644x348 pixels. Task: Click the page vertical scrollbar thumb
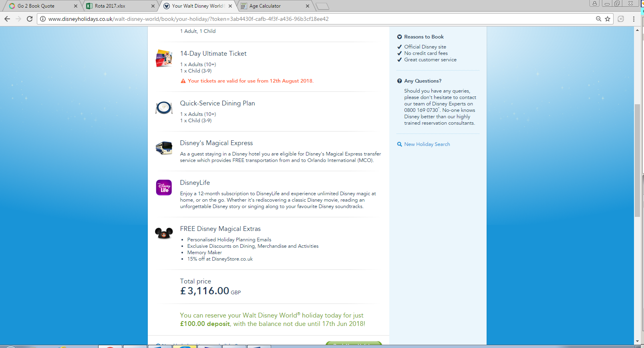tap(638, 160)
